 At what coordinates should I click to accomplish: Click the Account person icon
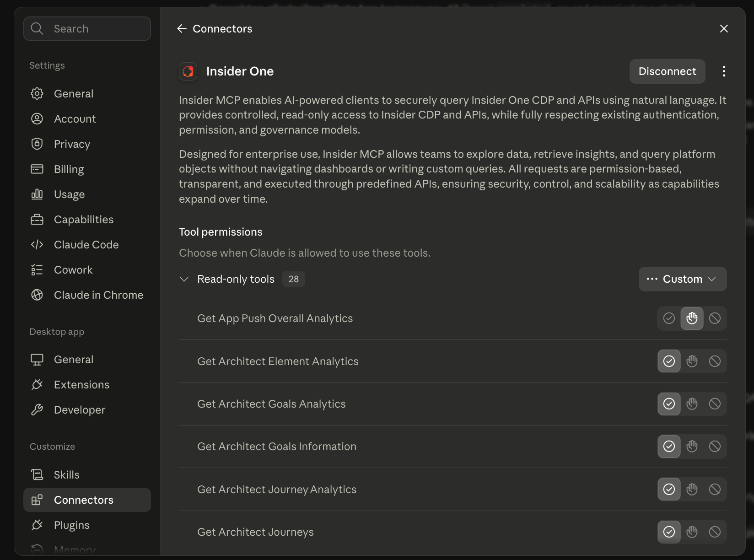[37, 118]
